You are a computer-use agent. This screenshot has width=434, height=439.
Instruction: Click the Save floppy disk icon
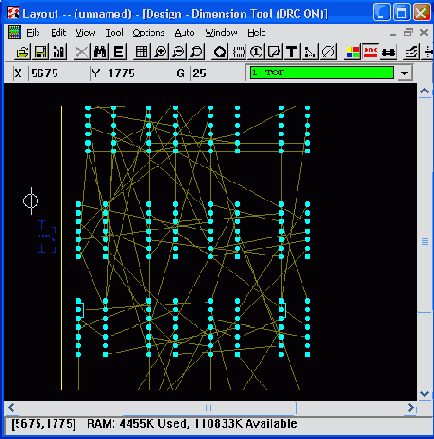40,52
